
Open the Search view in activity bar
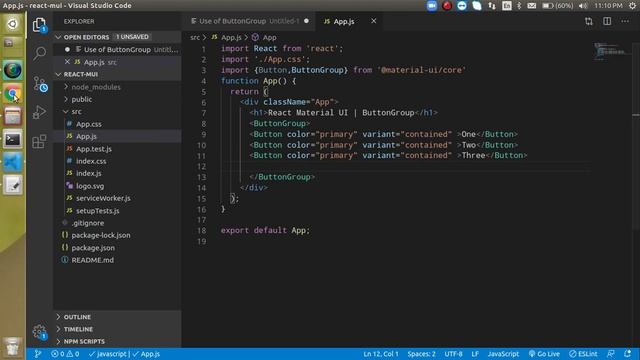pyautogui.click(x=39, y=53)
